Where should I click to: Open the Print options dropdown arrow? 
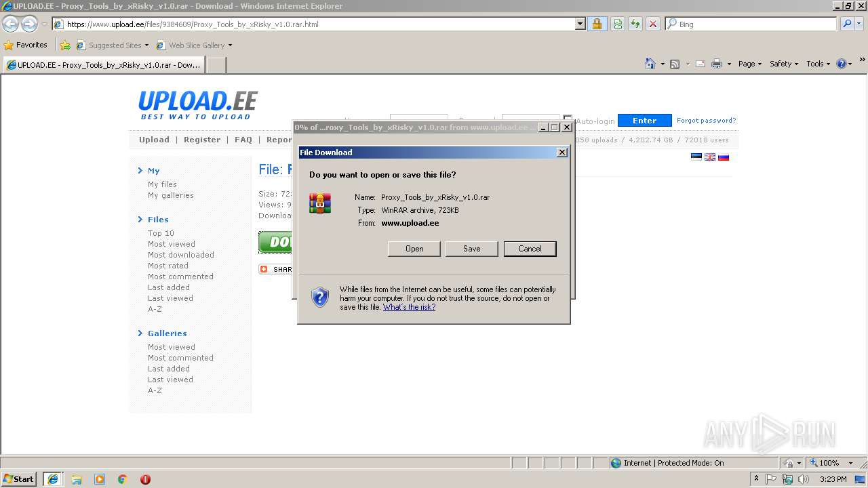pyautogui.click(x=729, y=64)
